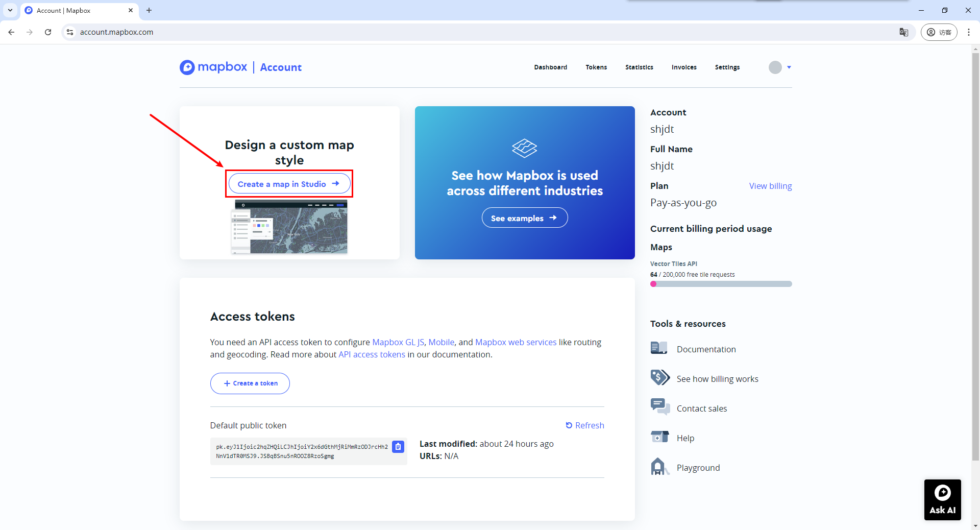The height and width of the screenshot is (530, 980).
Task: Open the Help link
Action: coord(685,438)
